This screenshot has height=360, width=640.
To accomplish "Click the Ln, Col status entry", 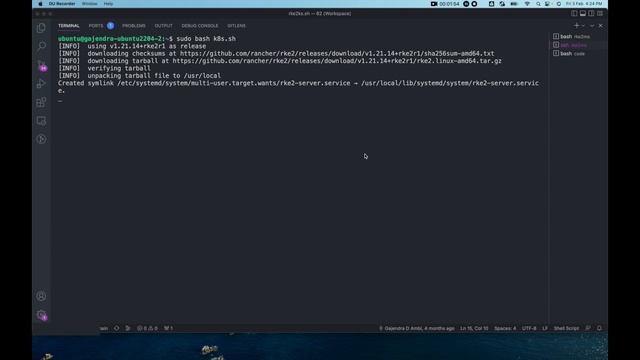I will coord(474,328).
